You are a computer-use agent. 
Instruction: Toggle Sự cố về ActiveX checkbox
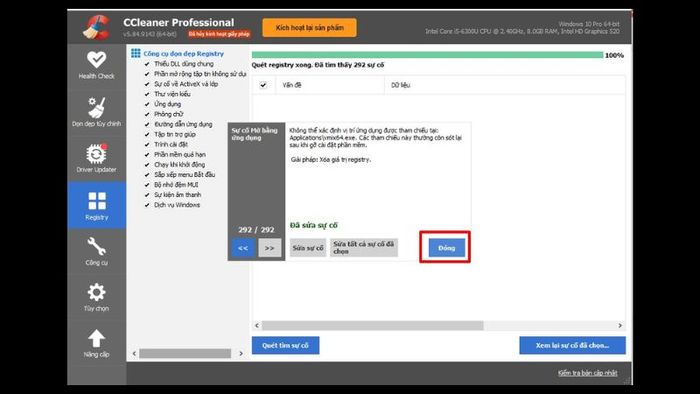[147, 84]
